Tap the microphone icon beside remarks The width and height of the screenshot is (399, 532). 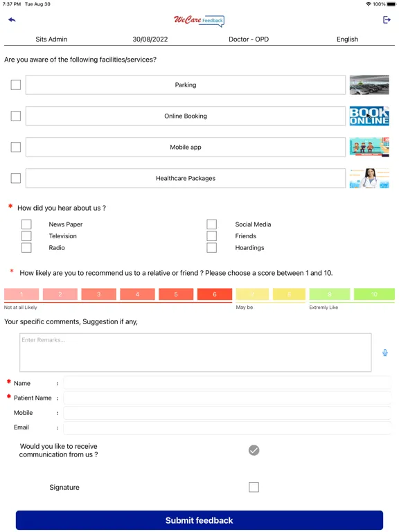click(384, 353)
